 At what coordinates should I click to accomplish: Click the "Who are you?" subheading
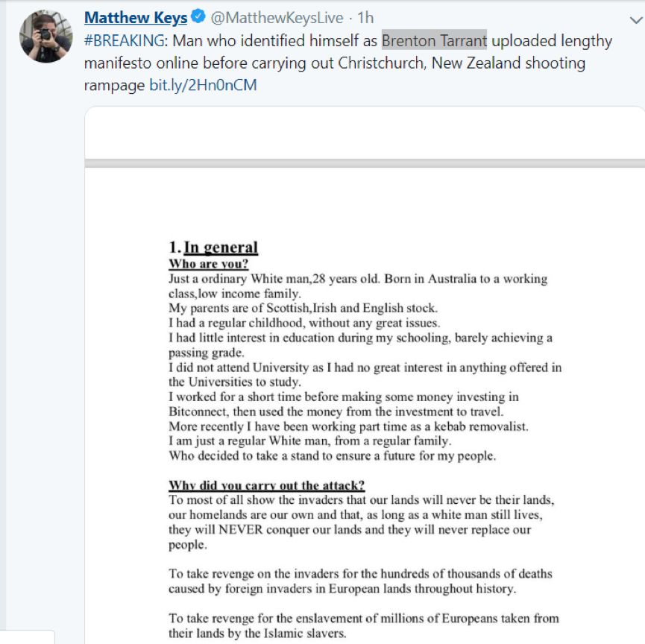(x=208, y=264)
